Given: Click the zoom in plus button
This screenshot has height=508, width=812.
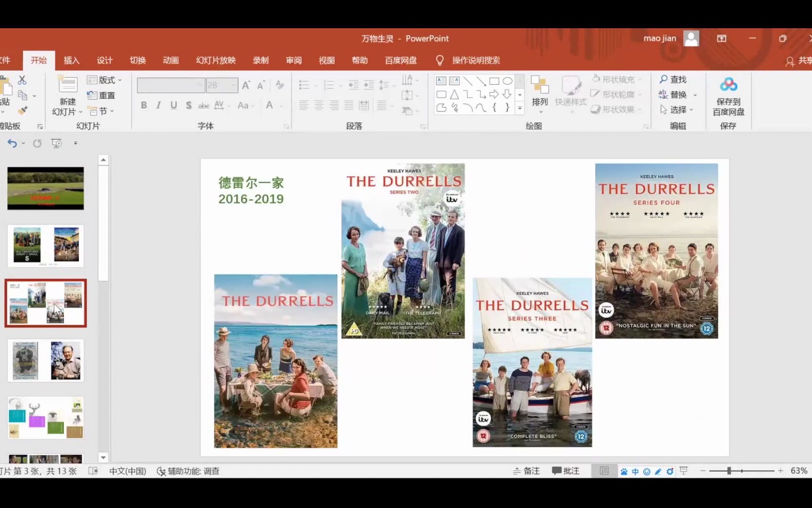Looking at the screenshot, I should pyautogui.click(x=781, y=471).
